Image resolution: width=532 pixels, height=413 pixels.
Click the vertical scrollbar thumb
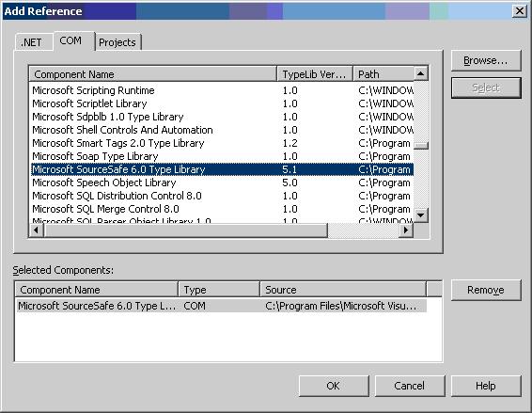point(421,146)
